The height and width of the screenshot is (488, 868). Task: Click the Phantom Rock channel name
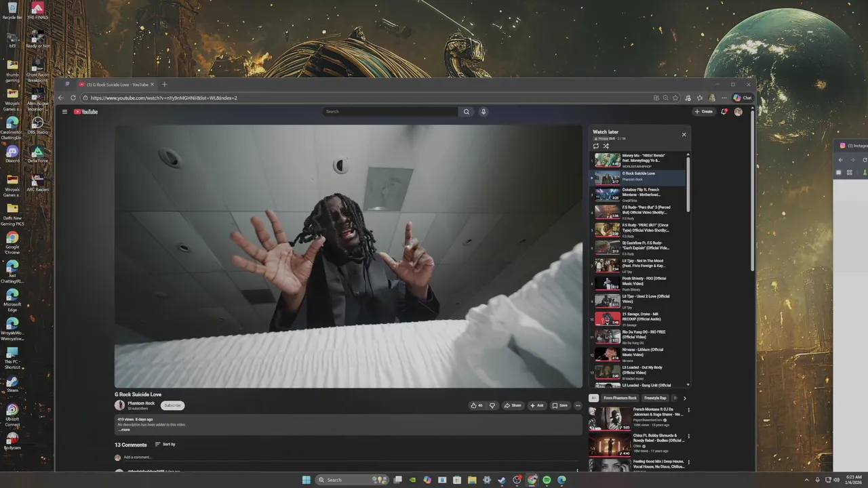[141, 403]
